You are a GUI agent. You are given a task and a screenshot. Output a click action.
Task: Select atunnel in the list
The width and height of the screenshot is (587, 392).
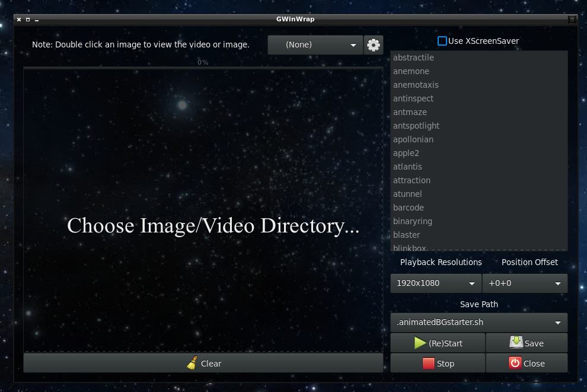pos(479,194)
